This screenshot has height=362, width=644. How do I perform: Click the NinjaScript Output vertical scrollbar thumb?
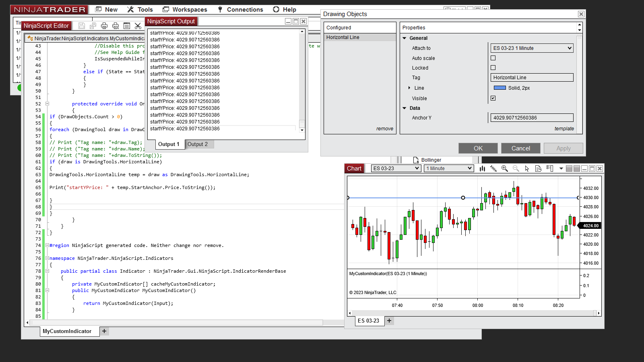[x=302, y=123]
